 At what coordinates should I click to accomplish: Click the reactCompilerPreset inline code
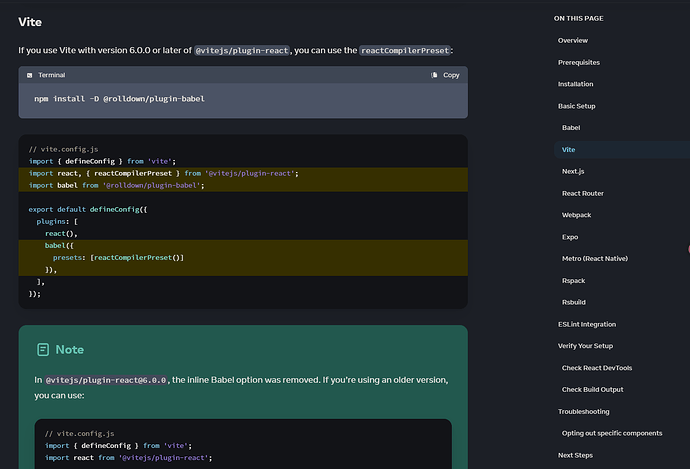point(405,51)
